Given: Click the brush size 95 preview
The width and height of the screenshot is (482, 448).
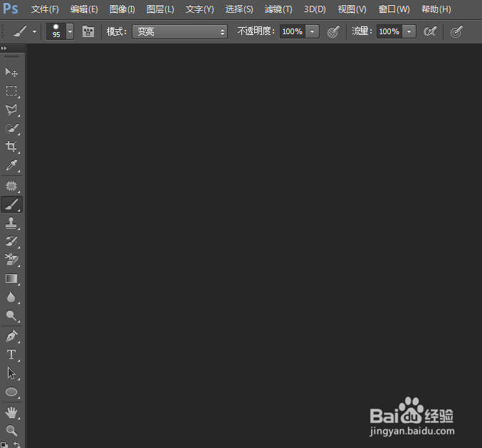Looking at the screenshot, I should [56, 31].
